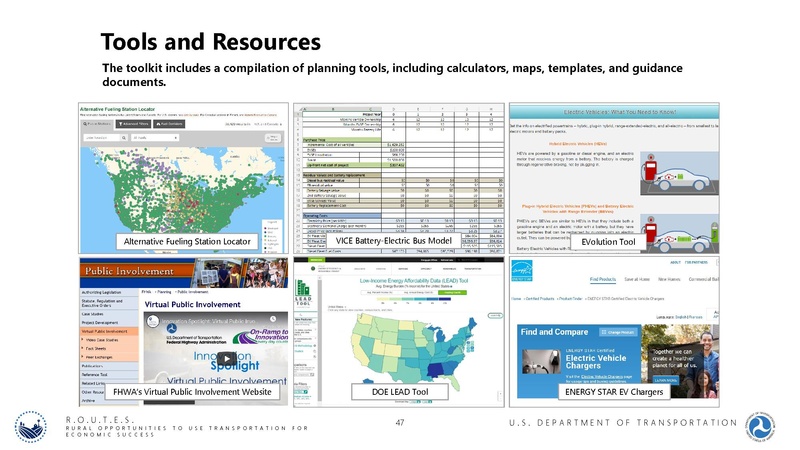
Task: Click the Virtual Public Involvement page heading
Action: point(192,305)
